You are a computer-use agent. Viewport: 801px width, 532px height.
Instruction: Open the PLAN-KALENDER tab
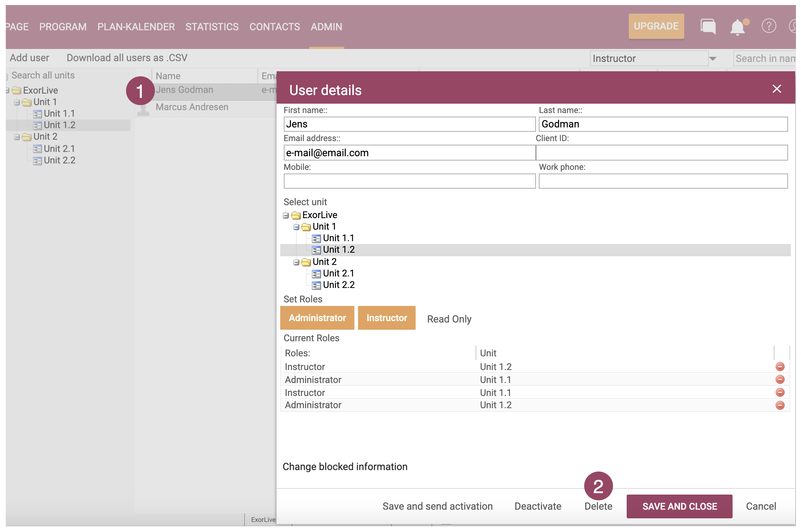pyautogui.click(x=136, y=27)
